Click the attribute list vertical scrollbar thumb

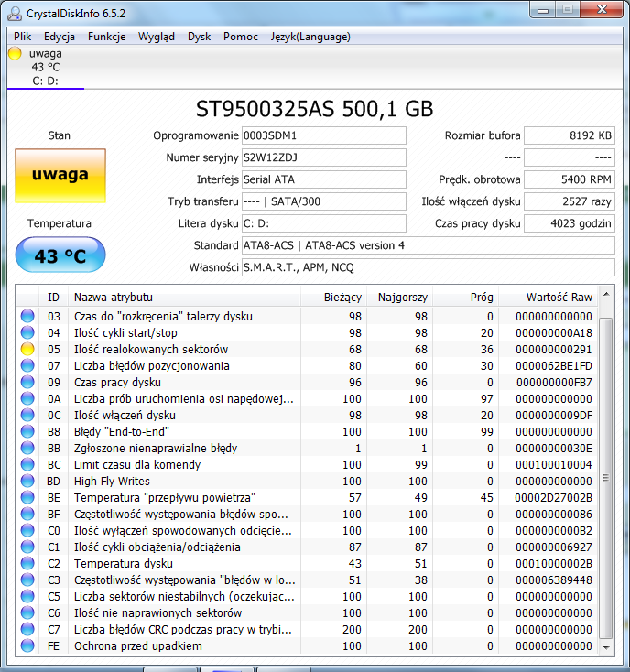pyautogui.click(x=606, y=478)
